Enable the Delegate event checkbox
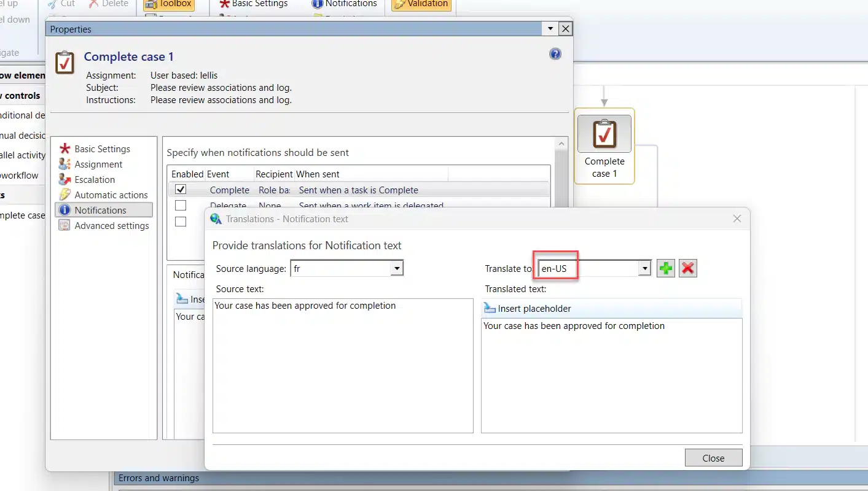Screen dimensions: 868x491 [181, 206]
